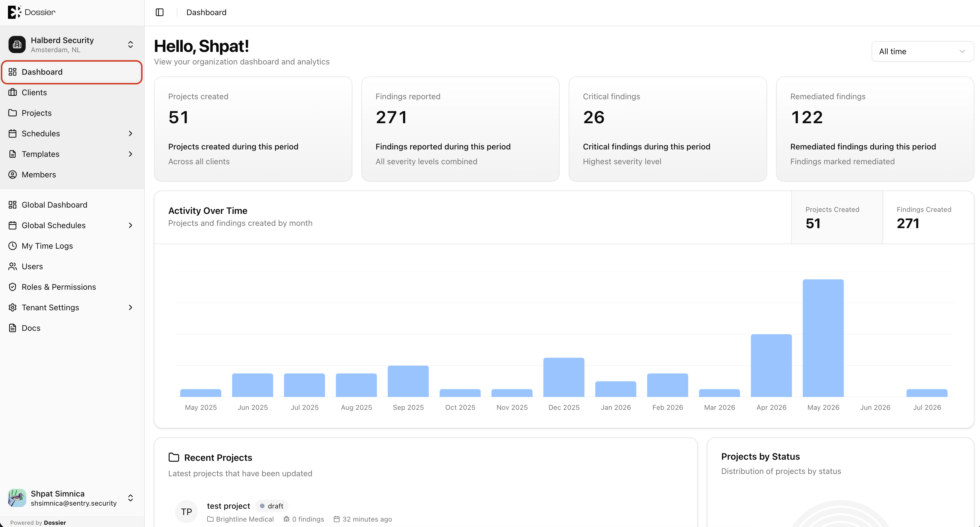Click the Dossier logo

(x=32, y=12)
